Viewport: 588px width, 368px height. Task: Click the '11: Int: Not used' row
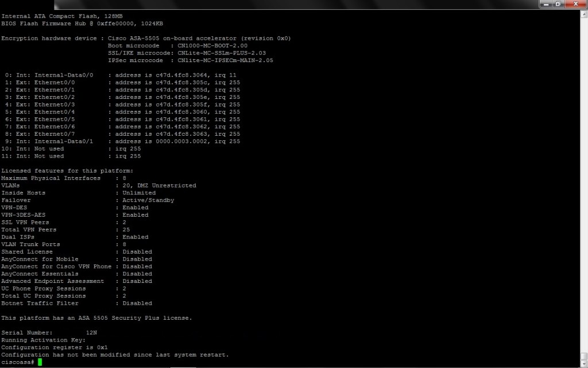point(71,156)
